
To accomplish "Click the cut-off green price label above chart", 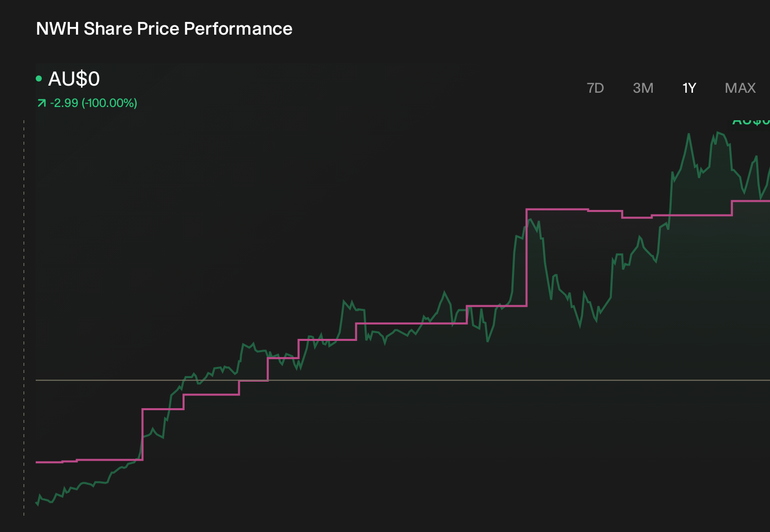I will (x=751, y=122).
